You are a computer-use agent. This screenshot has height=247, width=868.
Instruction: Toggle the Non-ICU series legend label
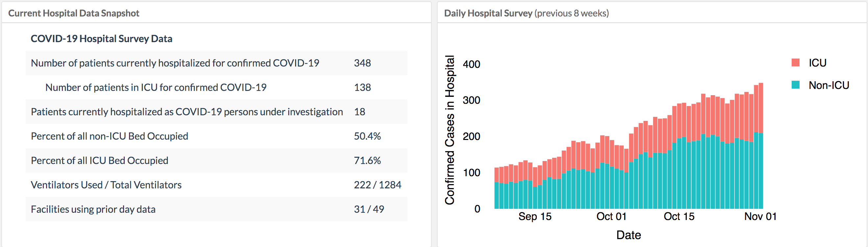pos(829,85)
